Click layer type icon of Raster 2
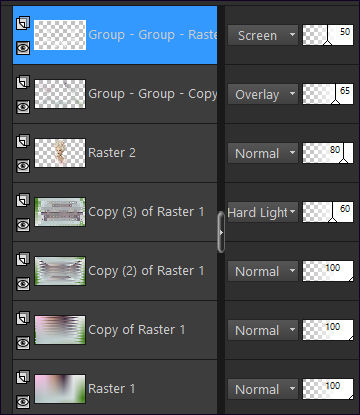 23,141
